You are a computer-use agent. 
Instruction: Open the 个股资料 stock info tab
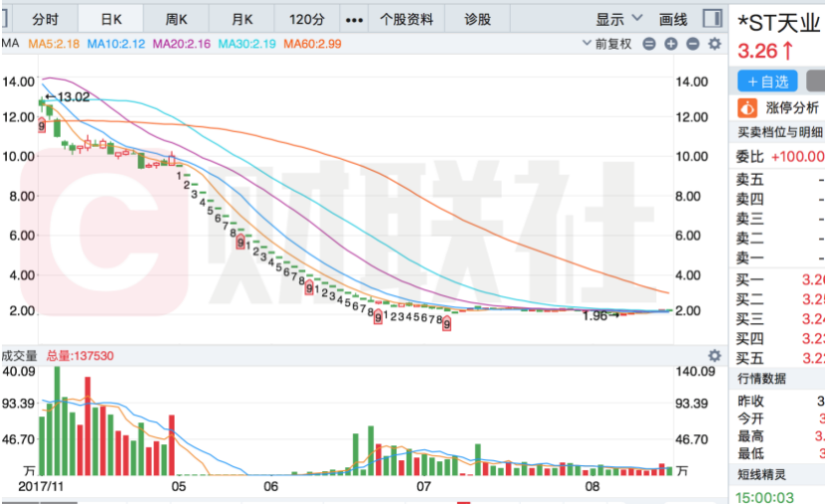click(407, 19)
